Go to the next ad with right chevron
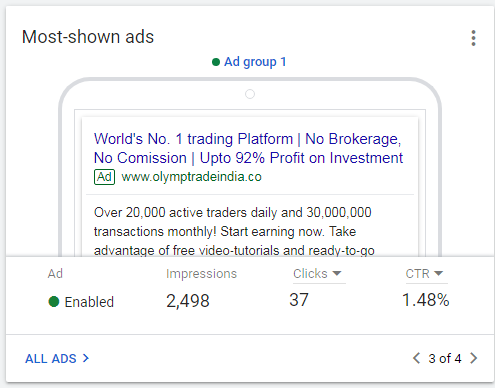The image size is (495, 388). click(x=474, y=358)
